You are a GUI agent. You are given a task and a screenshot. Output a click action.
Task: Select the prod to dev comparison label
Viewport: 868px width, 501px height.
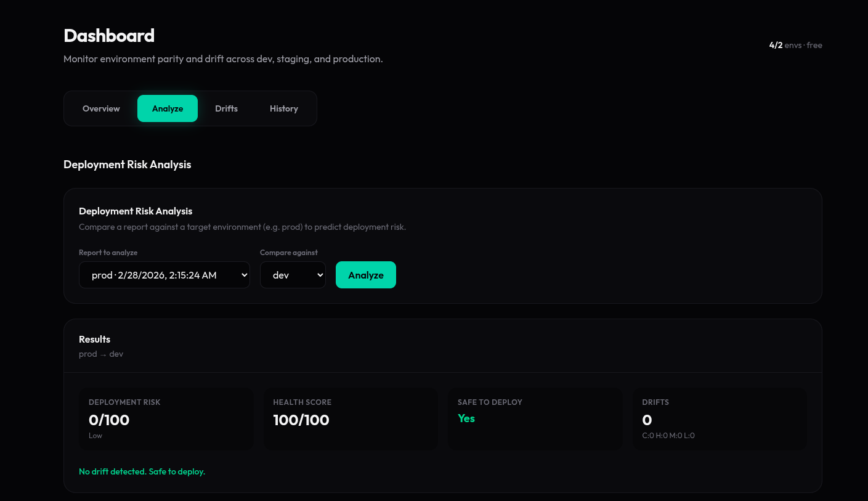[x=101, y=354]
